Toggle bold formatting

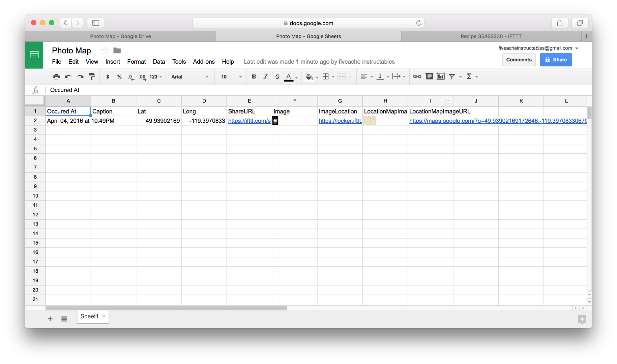pyautogui.click(x=254, y=77)
